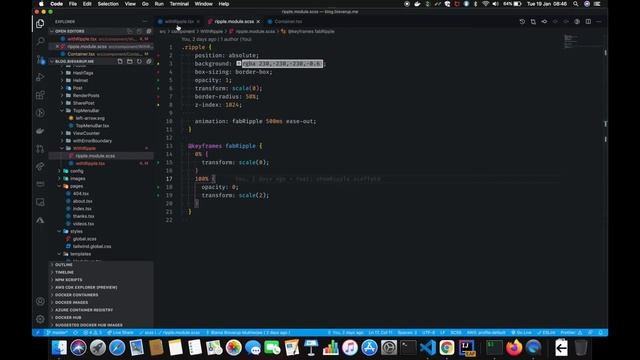This screenshot has height=360, width=640.
Task: Open the notifications bell in status bar
Action: (600, 333)
